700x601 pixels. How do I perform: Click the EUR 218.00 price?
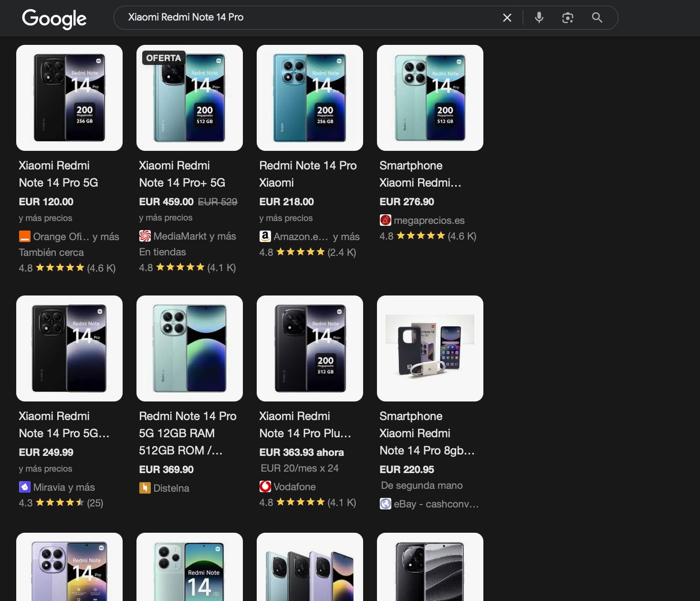point(287,202)
